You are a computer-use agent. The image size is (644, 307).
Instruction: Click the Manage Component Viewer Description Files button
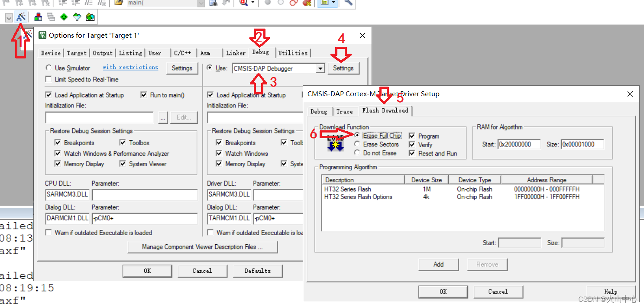(x=202, y=247)
